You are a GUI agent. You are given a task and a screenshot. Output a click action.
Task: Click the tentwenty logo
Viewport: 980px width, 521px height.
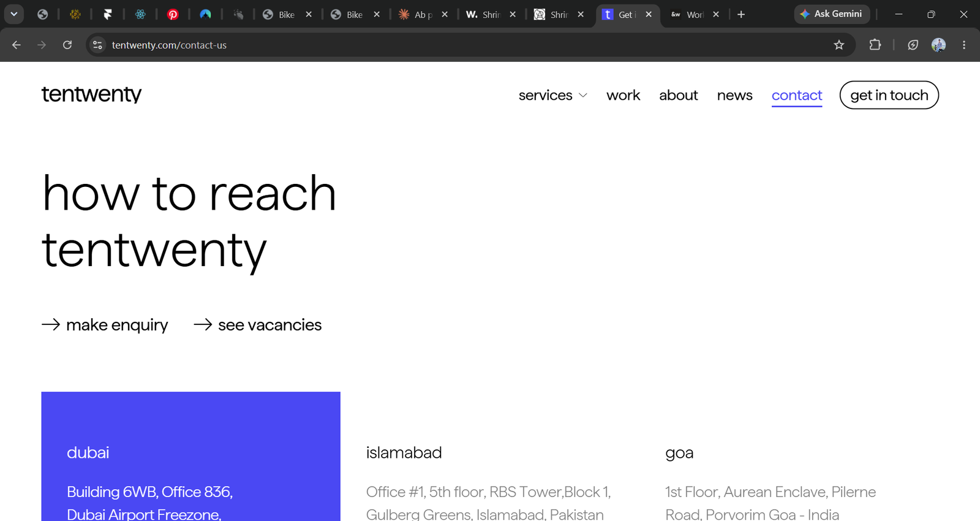(91, 94)
